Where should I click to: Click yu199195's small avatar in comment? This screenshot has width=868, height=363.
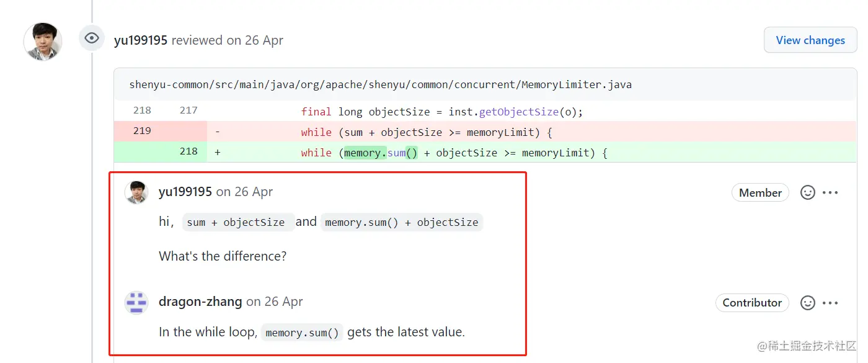coord(136,192)
